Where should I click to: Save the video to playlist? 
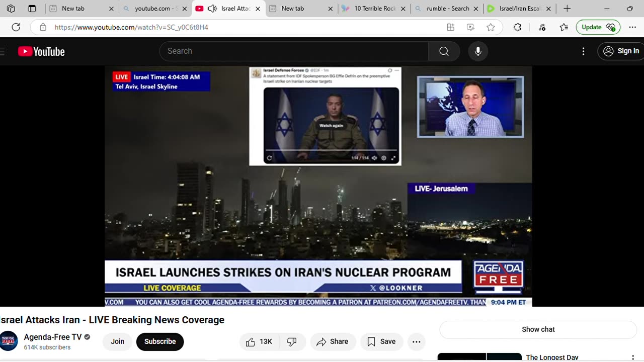pos(381,342)
